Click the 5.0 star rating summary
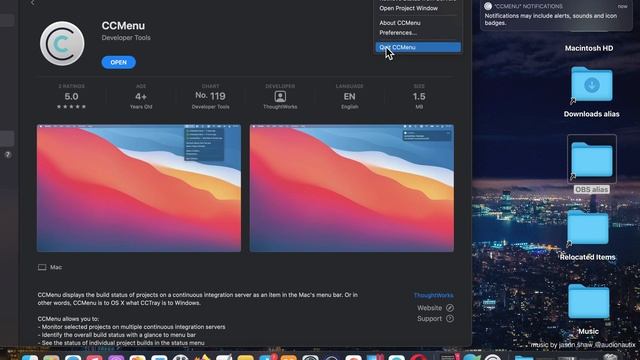 click(71, 97)
